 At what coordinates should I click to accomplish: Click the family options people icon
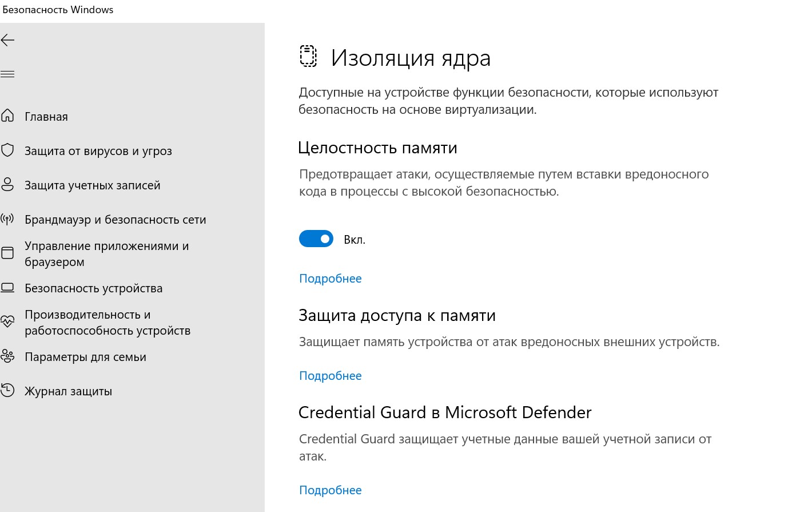pos(7,356)
